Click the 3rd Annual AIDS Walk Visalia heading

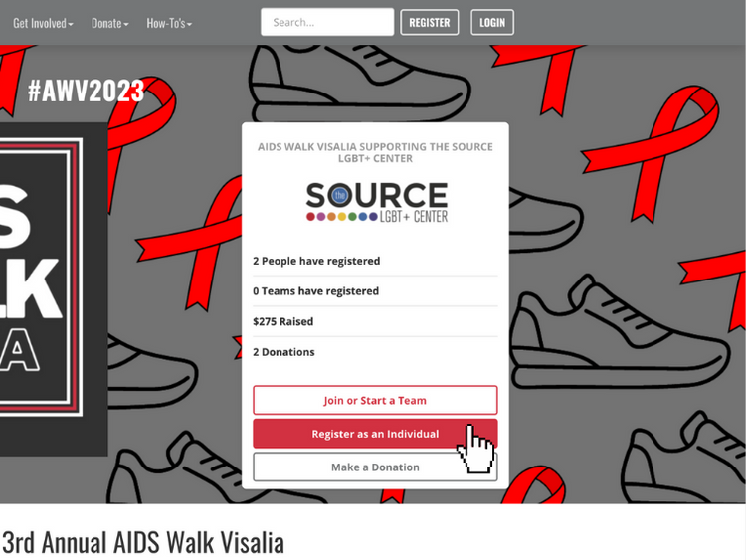(142, 542)
